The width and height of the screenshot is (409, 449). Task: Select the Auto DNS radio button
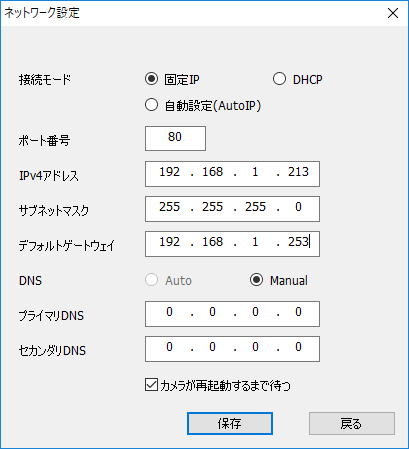pyautogui.click(x=151, y=280)
